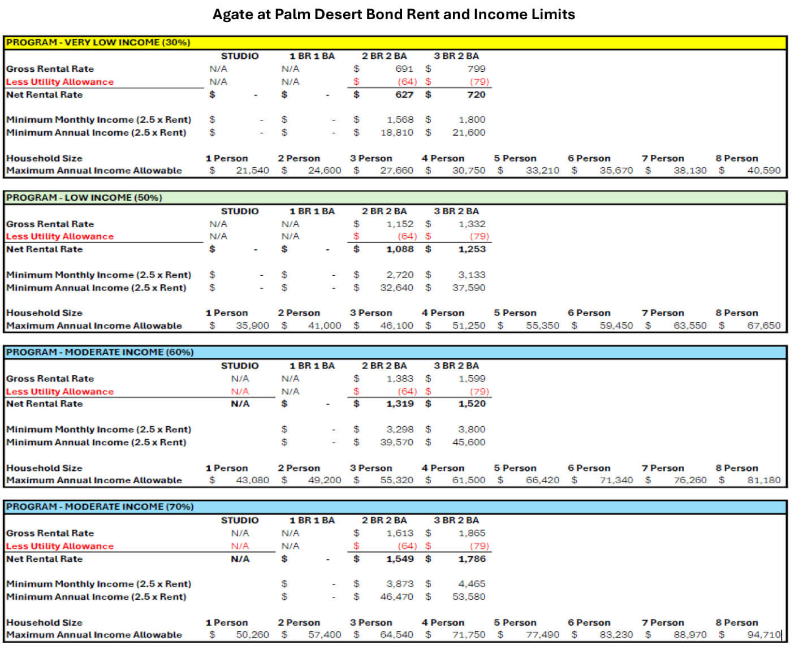Click the maximum annual income value 21,540
The height and width of the screenshot is (650, 812).
click(252, 171)
